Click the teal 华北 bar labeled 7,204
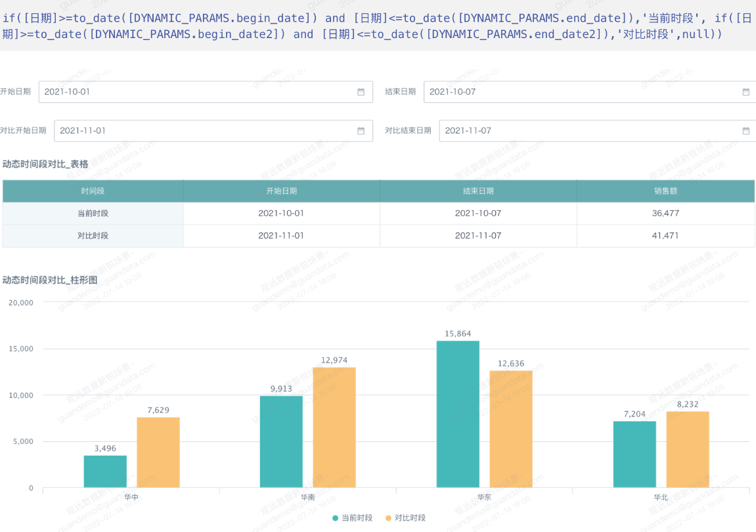The width and height of the screenshot is (756, 532). click(634, 454)
